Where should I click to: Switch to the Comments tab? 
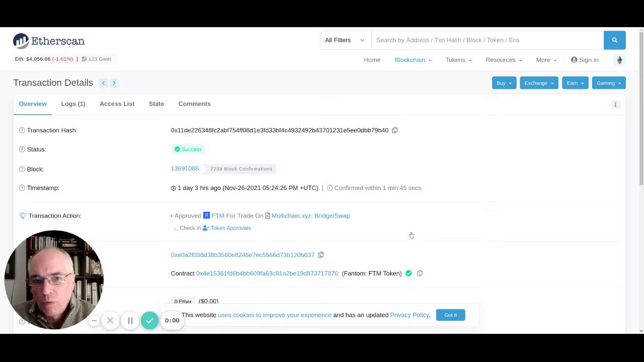coord(194,104)
